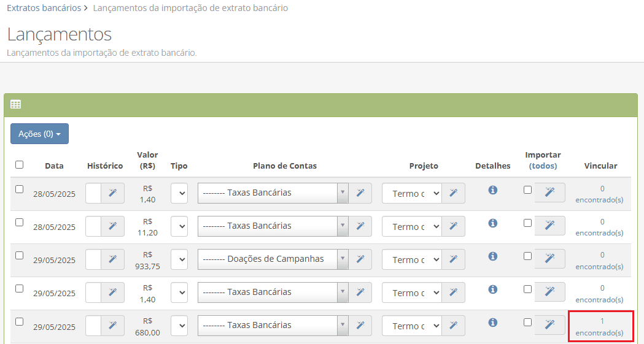
Task: Select row checkbox for 29/05/2025 R$ 1,40
Action: click(x=19, y=289)
